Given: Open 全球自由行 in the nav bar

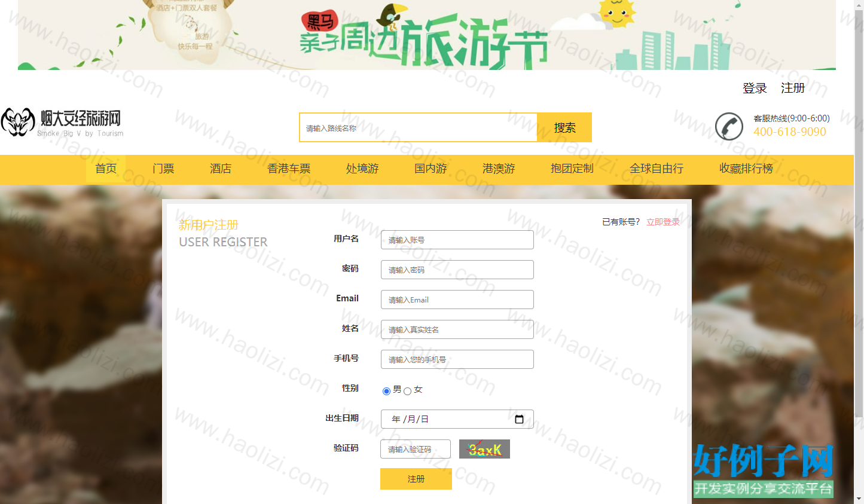Looking at the screenshot, I should [657, 169].
